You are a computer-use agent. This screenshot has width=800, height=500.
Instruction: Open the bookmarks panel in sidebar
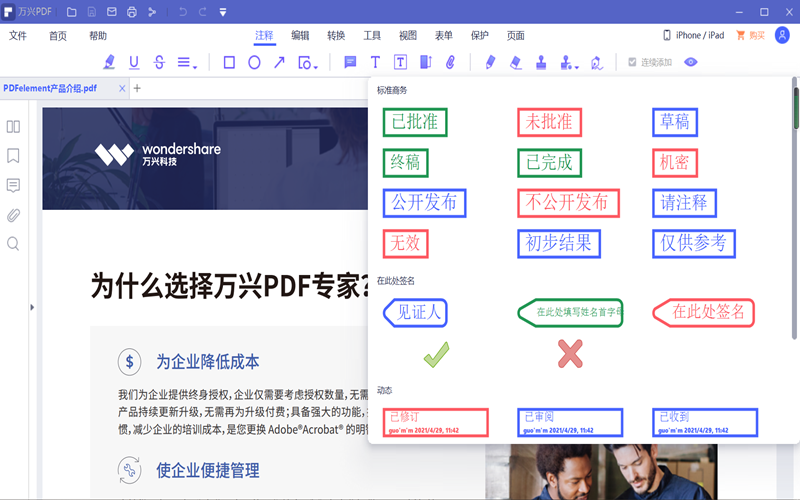[x=13, y=156]
